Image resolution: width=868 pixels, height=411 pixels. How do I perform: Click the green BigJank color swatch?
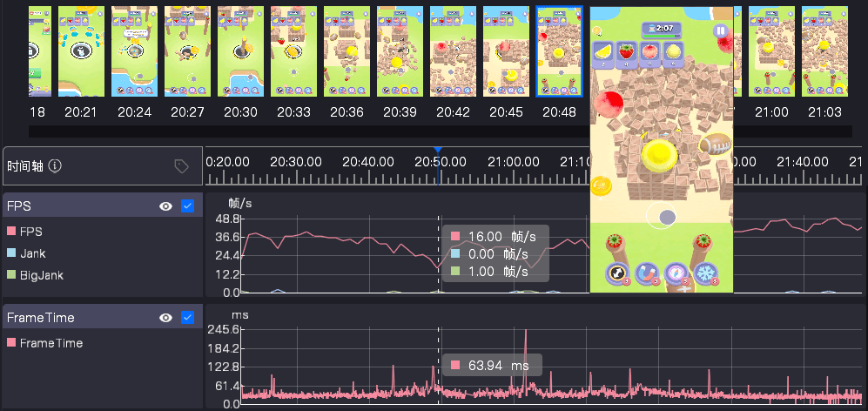pos(11,275)
